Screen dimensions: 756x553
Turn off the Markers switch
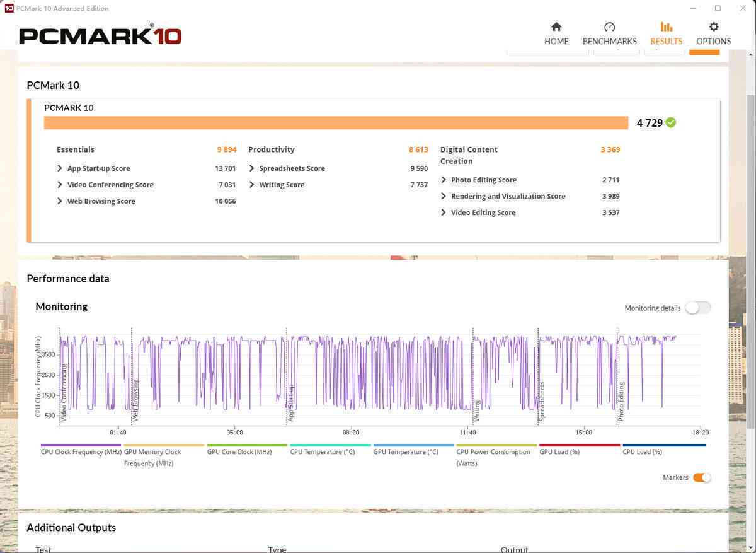pyautogui.click(x=702, y=477)
